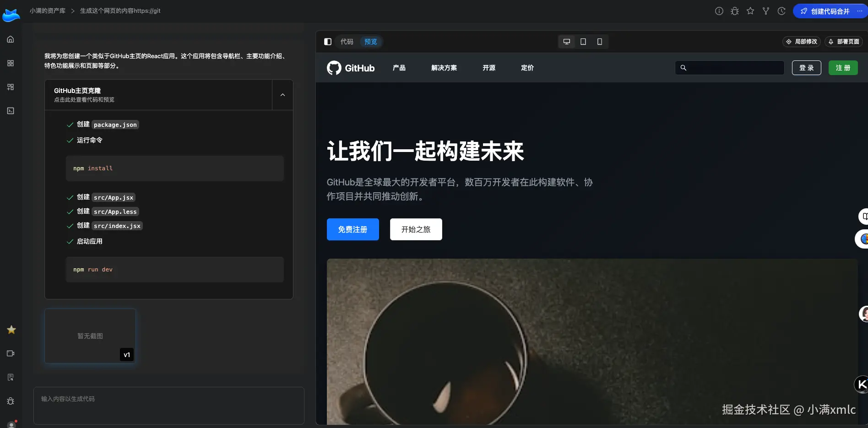
Task: Open the home icon in left sidebar
Action: click(11, 39)
